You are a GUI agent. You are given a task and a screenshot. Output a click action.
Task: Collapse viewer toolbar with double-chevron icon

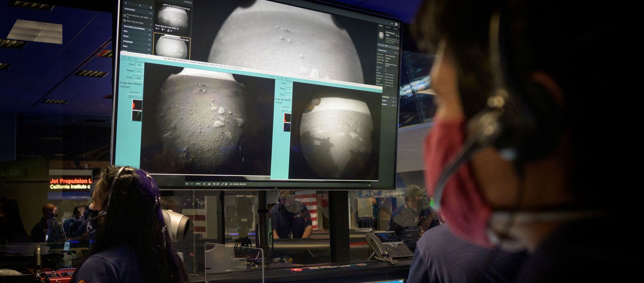click(x=187, y=184)
